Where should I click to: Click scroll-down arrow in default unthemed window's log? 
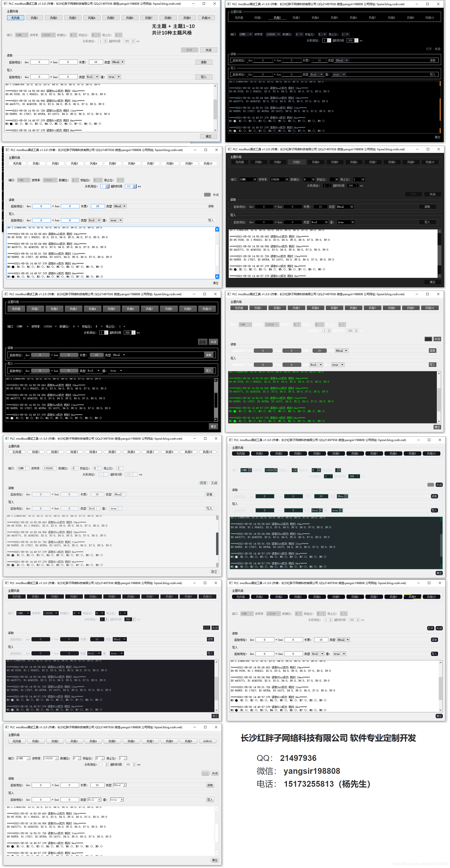pos(215,130)
